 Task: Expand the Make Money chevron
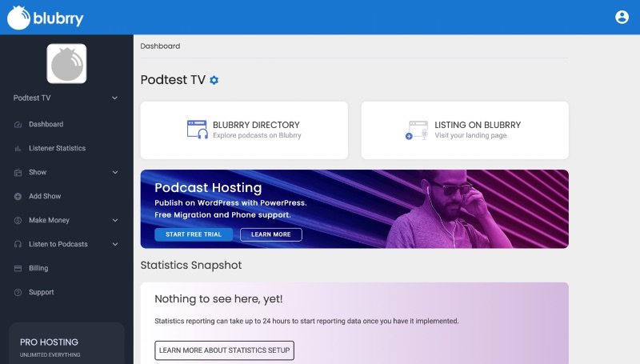[115, 220]
